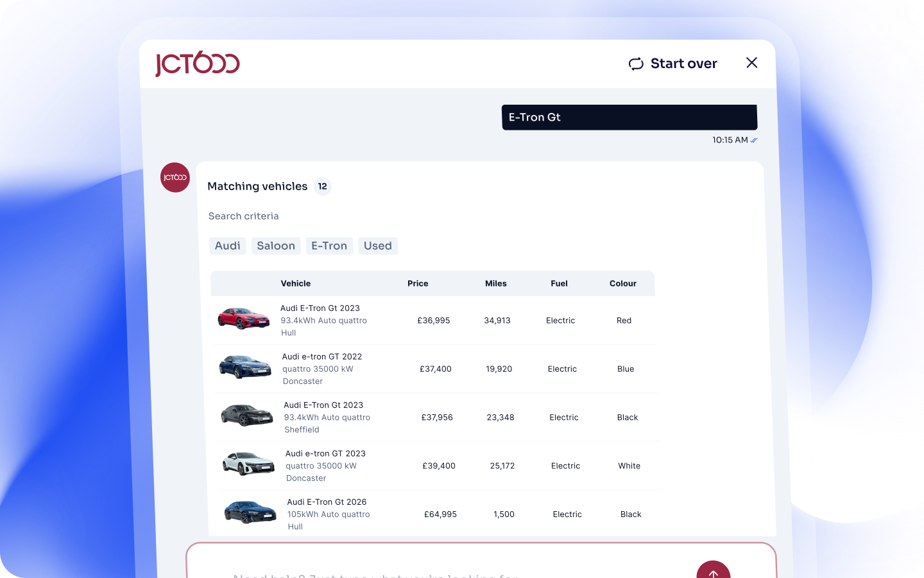Click the Electric fuel cell in the £64,995 row

[x=567, y=514]
